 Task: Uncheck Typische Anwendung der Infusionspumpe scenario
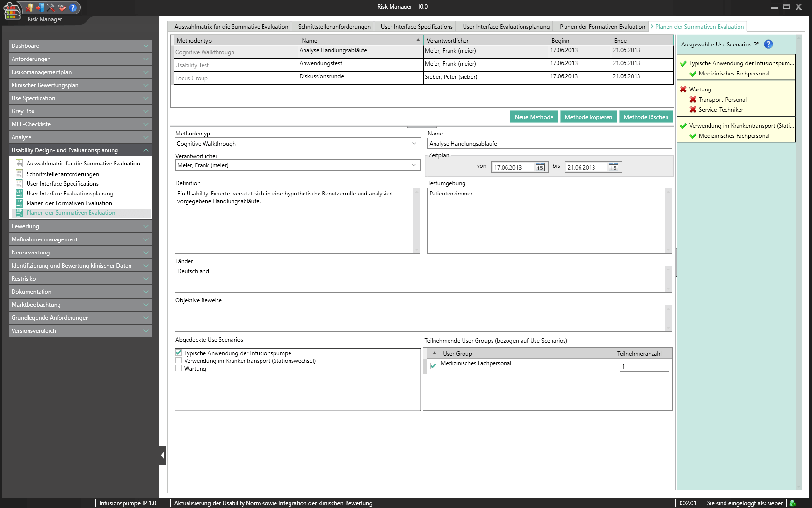(179, 353)
